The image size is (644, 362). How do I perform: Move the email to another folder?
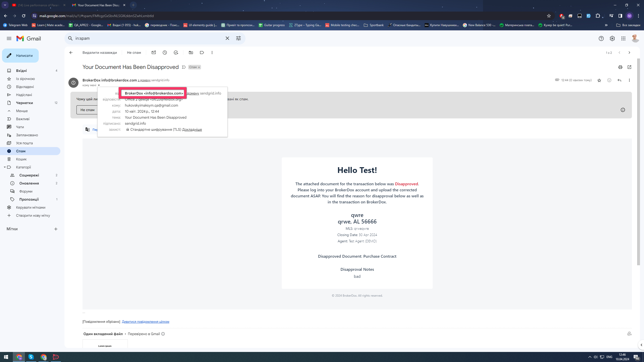point(191,53)
